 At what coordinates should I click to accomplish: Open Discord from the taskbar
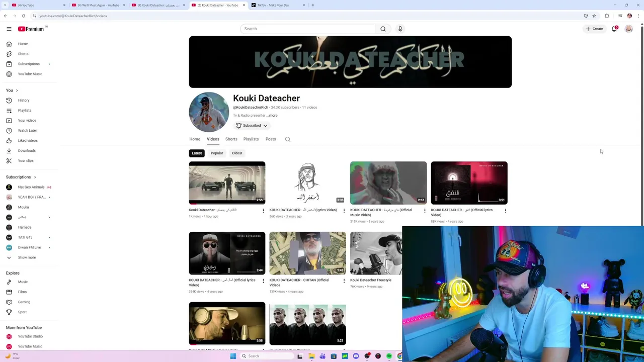click(356, 356)
